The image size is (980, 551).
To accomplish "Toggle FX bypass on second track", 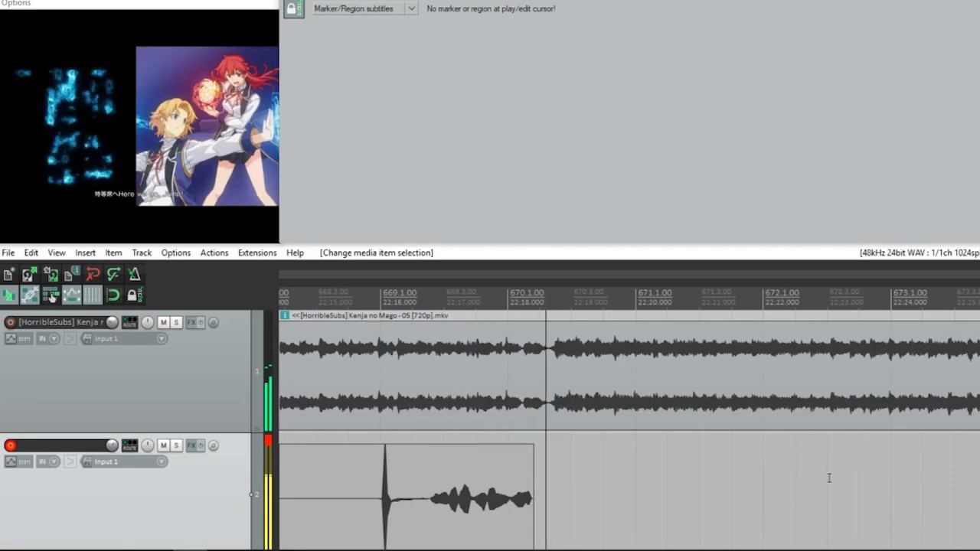I will click(201, 445).
